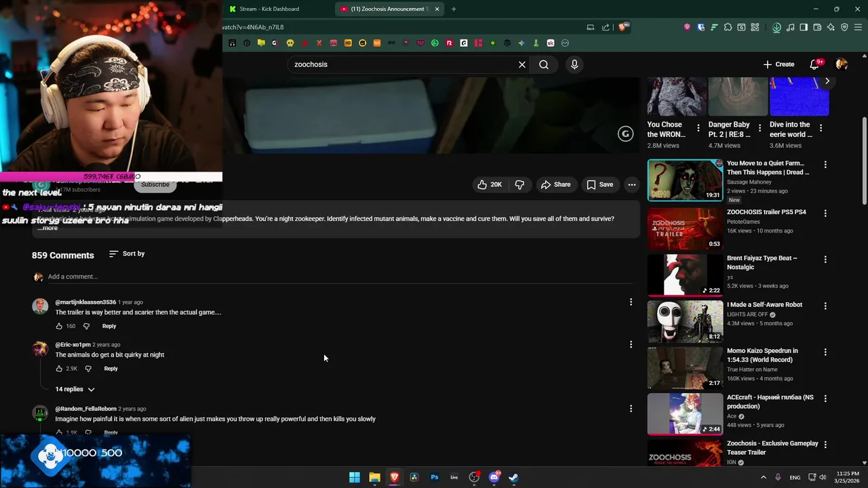The image size is (868, 488).
Task: Open the taskbar volume control
Action: click(x=823, y=477)
